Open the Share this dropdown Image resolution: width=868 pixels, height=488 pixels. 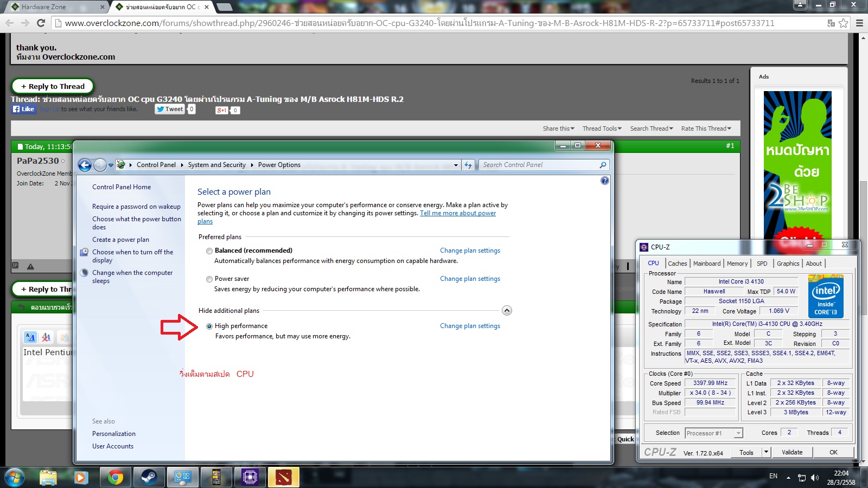coord(558,129)
